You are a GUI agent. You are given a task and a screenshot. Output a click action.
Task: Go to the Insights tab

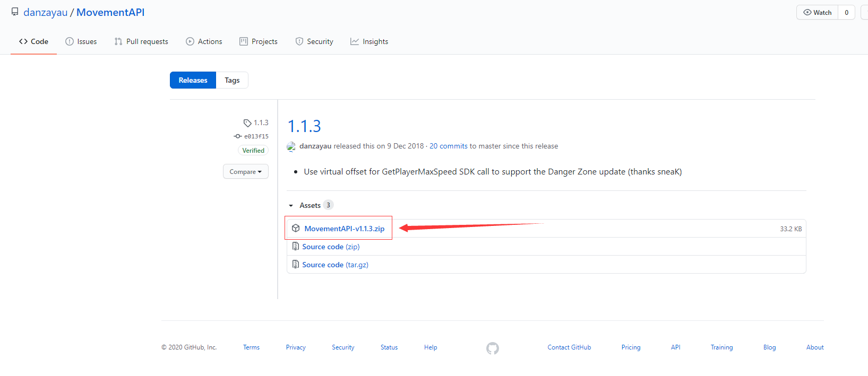pyautogui.click(x=369, y=41)
